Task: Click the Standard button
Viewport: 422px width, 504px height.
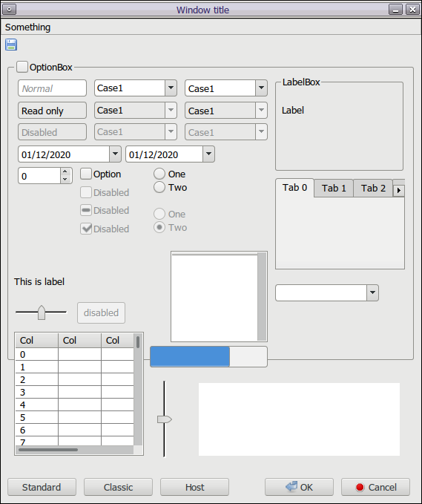Action: tap(42, 487)
